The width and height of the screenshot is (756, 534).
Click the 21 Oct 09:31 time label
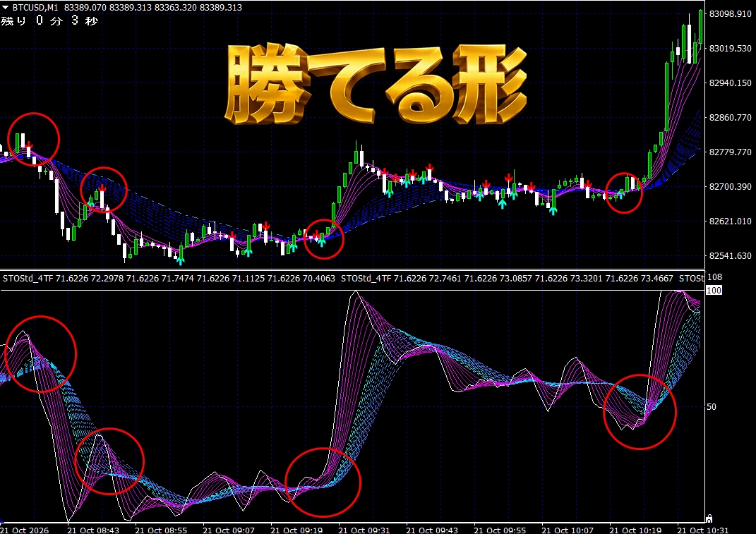365,530
